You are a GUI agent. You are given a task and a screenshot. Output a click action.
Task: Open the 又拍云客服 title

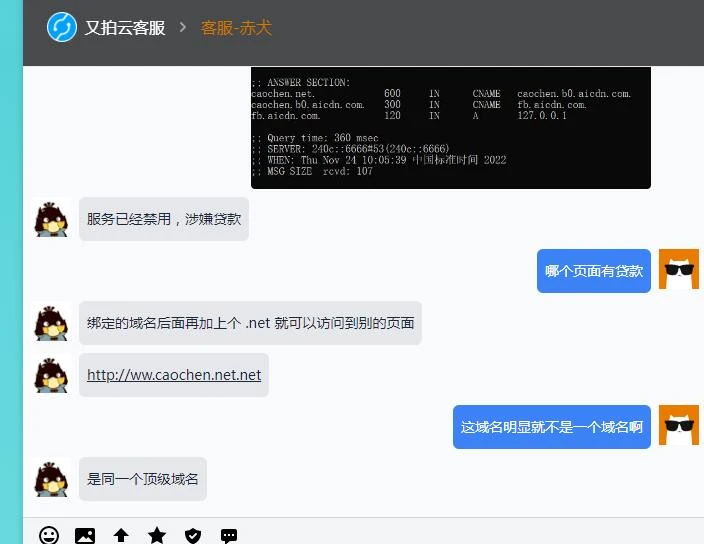pyautogui.click(x=125, y=27)
